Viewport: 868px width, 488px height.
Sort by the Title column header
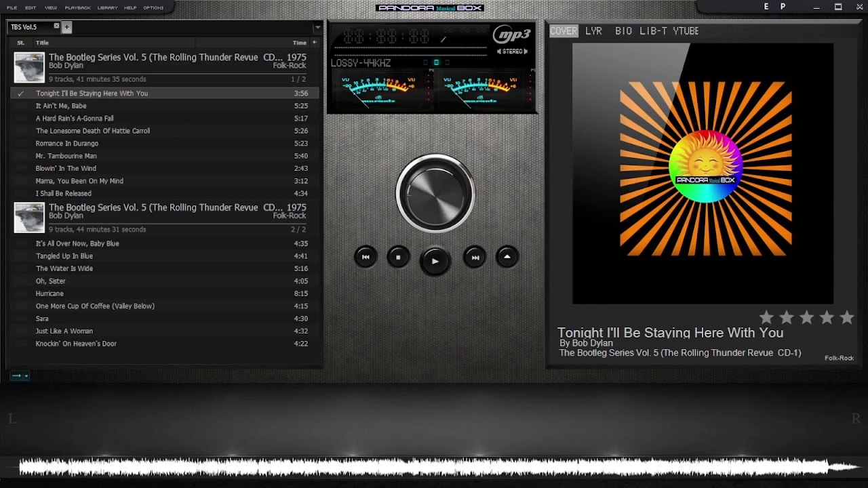pos(42,43)
